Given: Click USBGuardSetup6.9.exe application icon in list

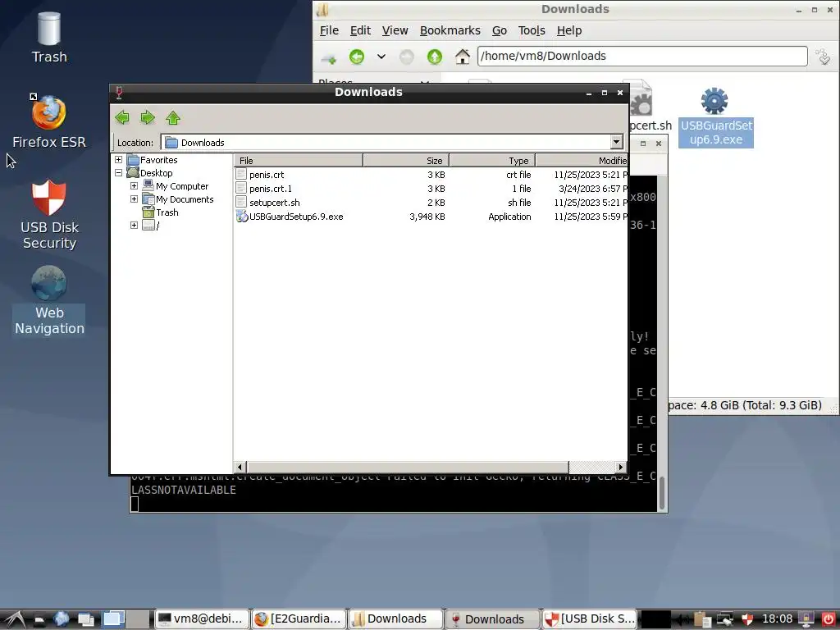Looking at the screenshot, I should click(x=242, y=217).
